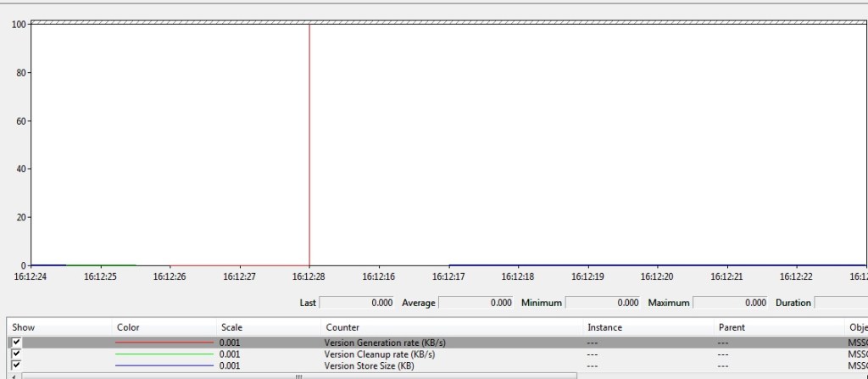This screenshot has height=379, width=868.
Task: Click the horizontal scrollbar thumb below counters
Action: coord(297,376)
